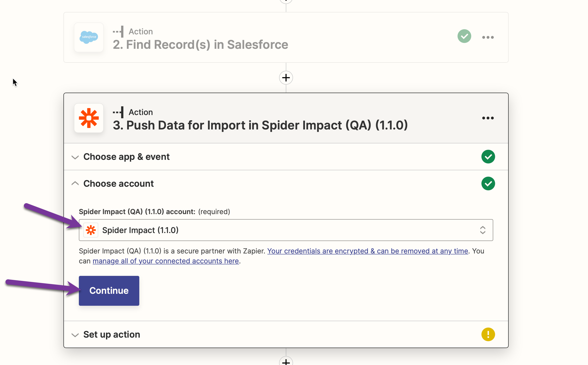Image resolution: width=588 pixels, height=365 pixels.
Task: Open the Spider Impact (1.1.0) account dropdown
Action: tap(286, 230)
